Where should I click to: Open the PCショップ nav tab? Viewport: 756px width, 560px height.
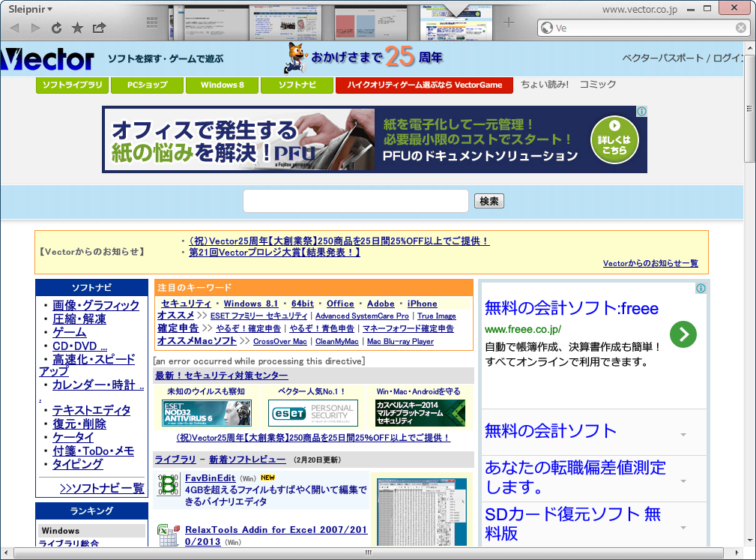click(x=147, y=85)
